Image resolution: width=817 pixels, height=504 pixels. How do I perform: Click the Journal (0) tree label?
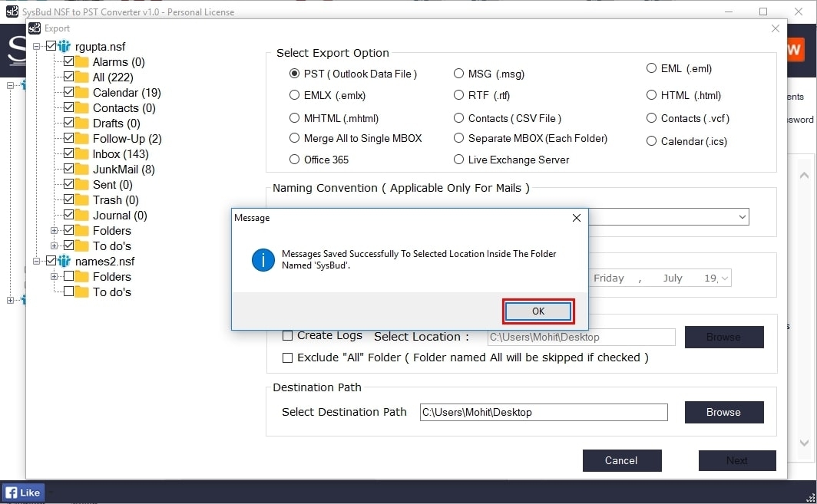click(120, 216)
